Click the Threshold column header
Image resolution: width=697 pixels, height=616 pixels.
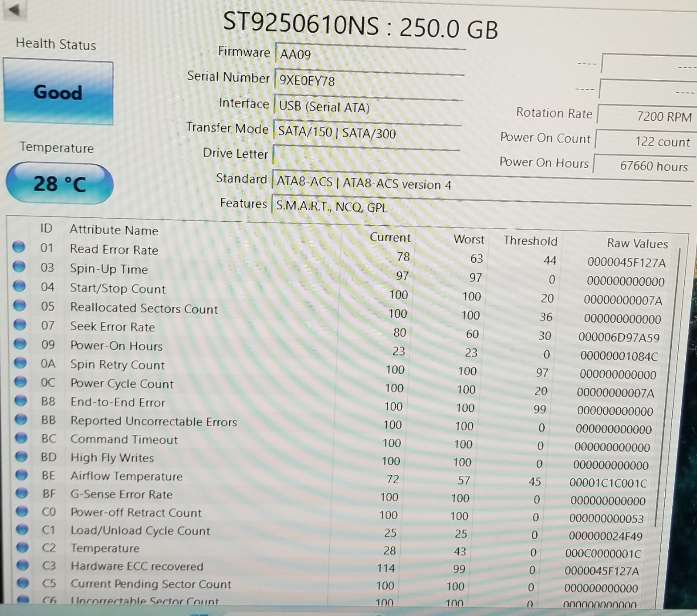click(530, 241)
